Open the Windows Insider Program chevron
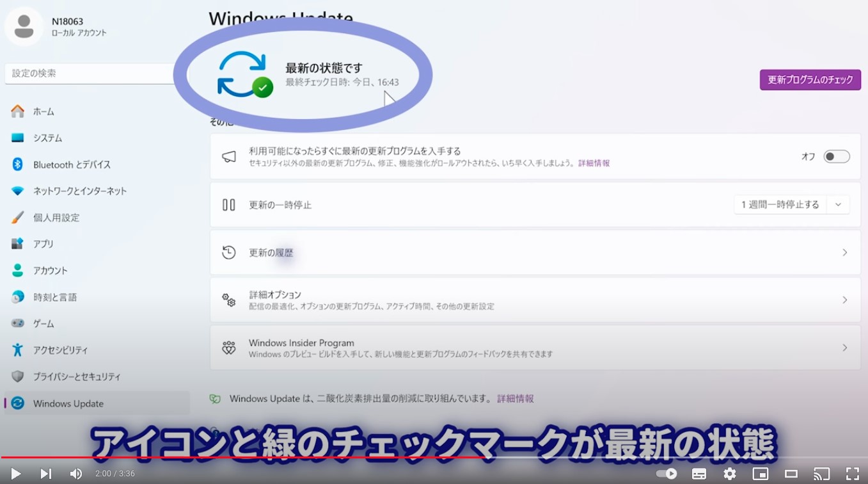 coord(845,348)
